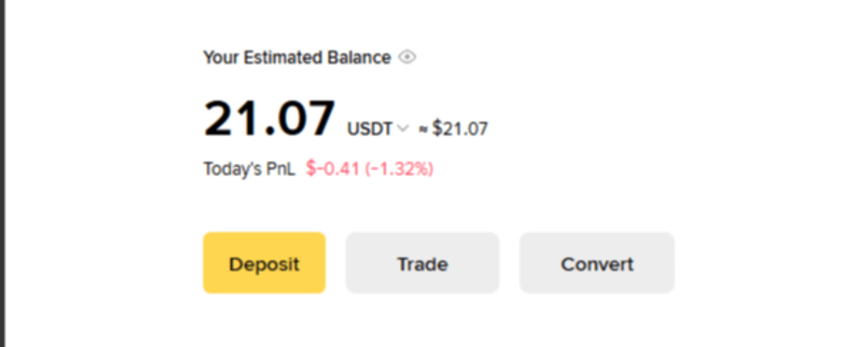Image resolution: width=868 pixels, height=347 pixels.
Task: Click the digits 07 of the large balance
Action: [x=309, y=119]
